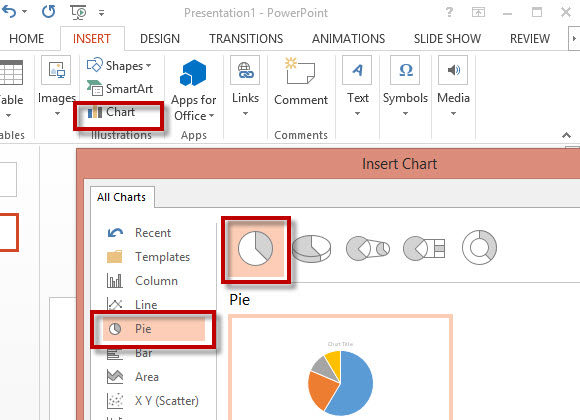Viewport: 580px width, 420px height.
Task: Select the Doughnut chart subtype
Action: [x=479, y=248]
